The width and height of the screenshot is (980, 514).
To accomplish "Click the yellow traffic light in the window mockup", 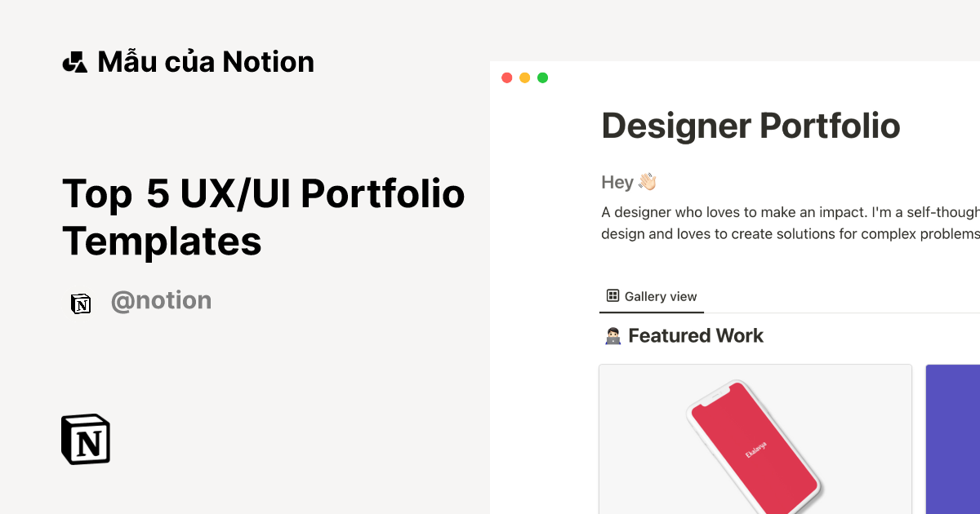I will click(524, 77).
